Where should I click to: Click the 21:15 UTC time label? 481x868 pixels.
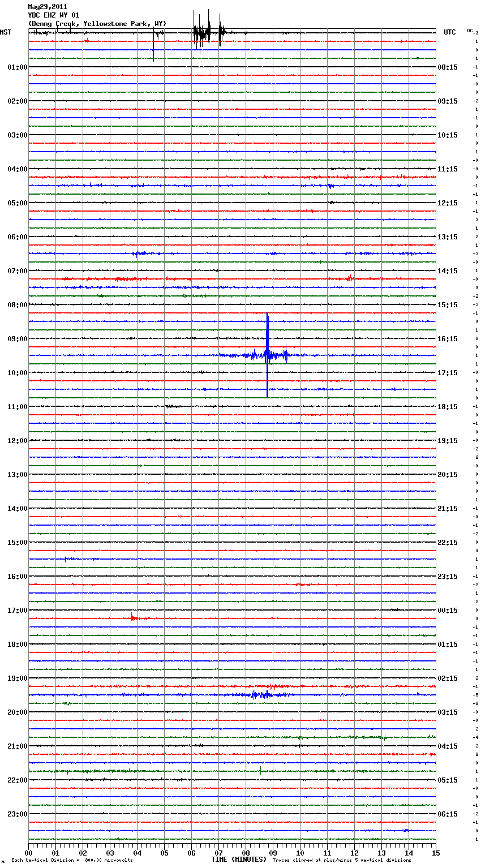448,509
